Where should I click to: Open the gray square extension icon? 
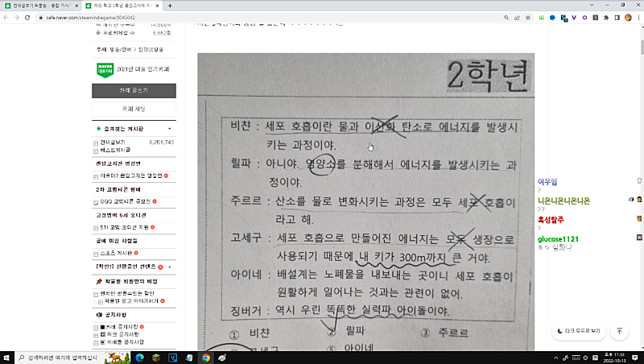pyautogui.click(x=595, y=18)
